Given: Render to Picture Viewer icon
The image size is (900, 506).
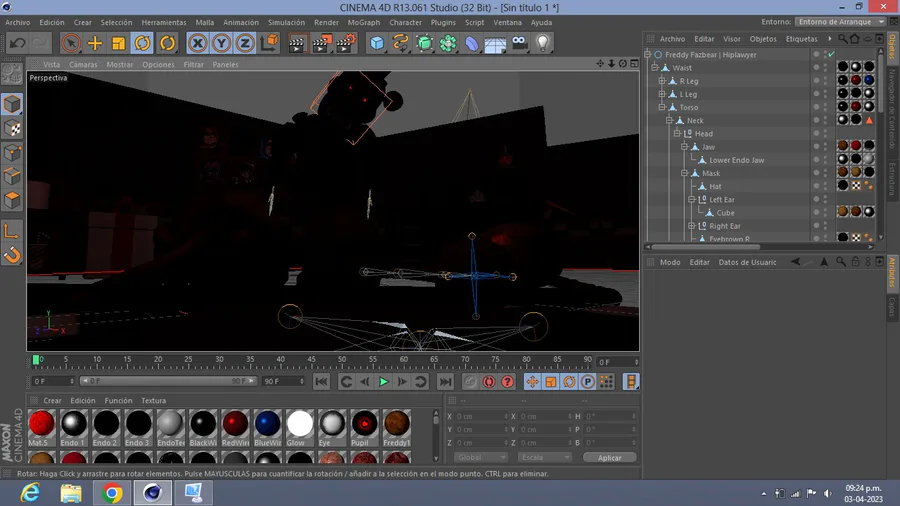Looking at the screenshot, I should [321, 43].
